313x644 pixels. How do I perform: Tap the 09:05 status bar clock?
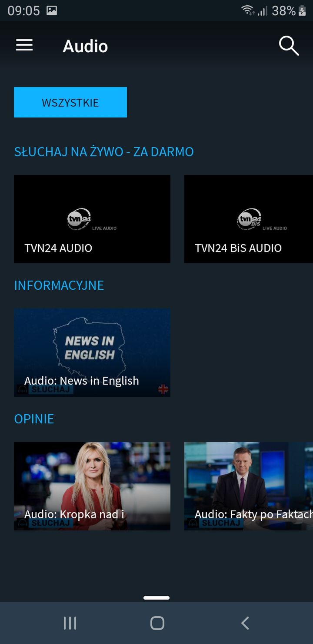(x=23, y=10)
